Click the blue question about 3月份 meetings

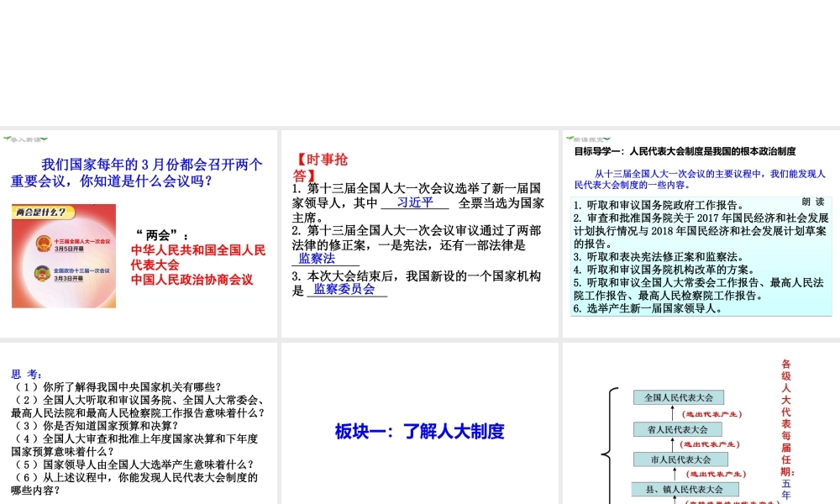137,172
